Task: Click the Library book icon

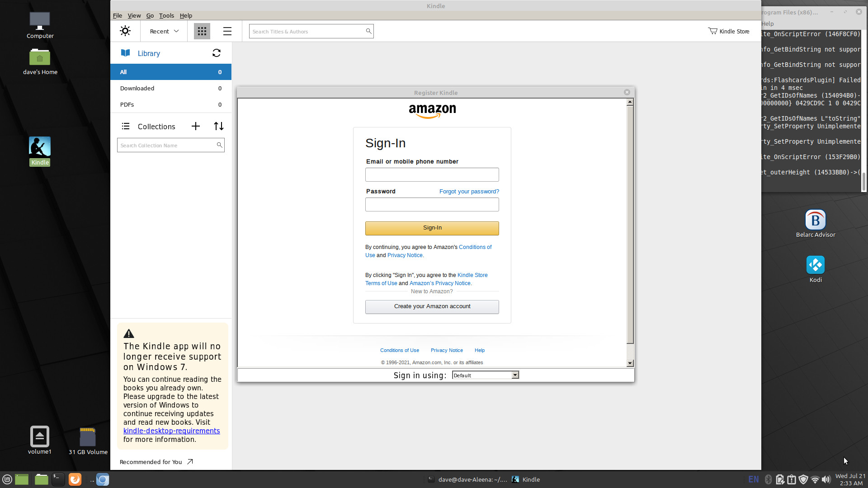Action: coord(126,53)
